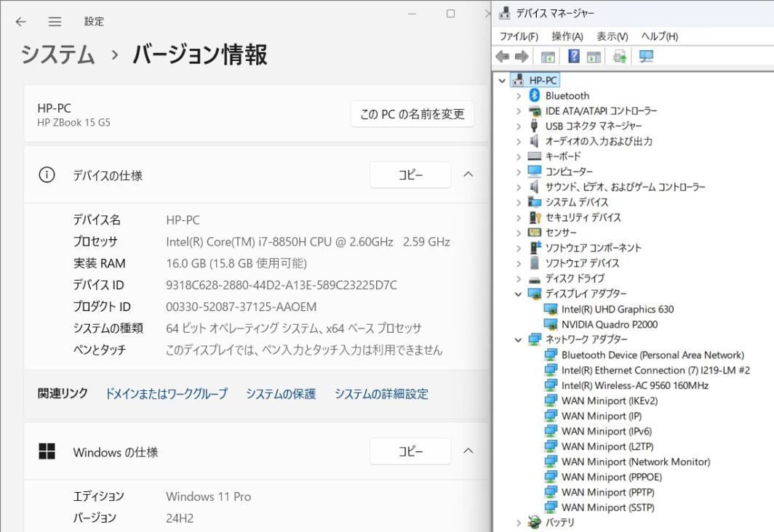774x532 pixels.
Task: Collapse the ネットワーク アダプター category
Action: [x=518, y=339]
